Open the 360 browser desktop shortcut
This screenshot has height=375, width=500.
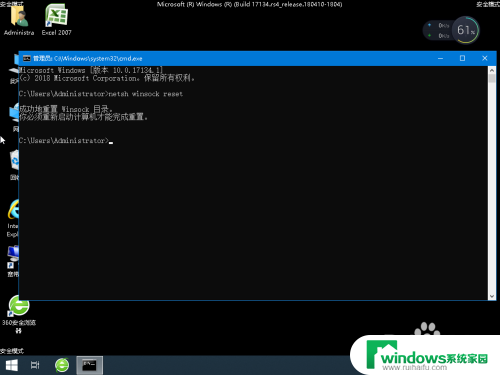(x=19, y=314)
